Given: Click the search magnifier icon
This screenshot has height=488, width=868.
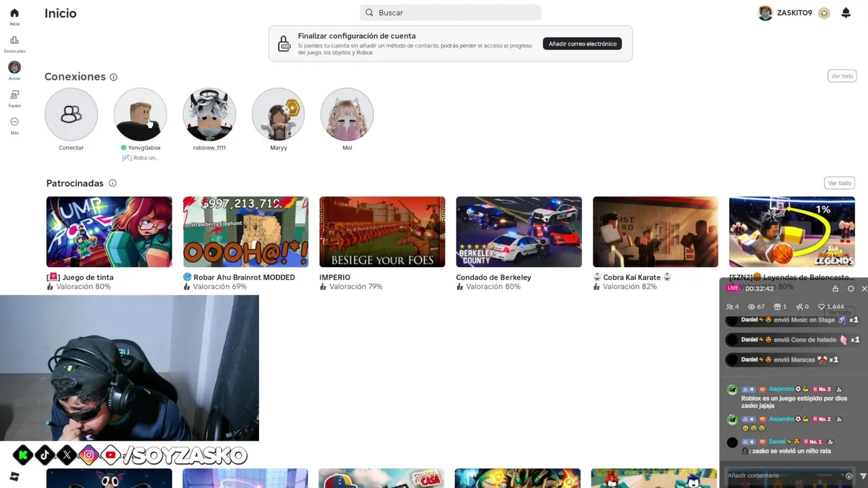Looking at the screenshot, I should click(370, 13).
